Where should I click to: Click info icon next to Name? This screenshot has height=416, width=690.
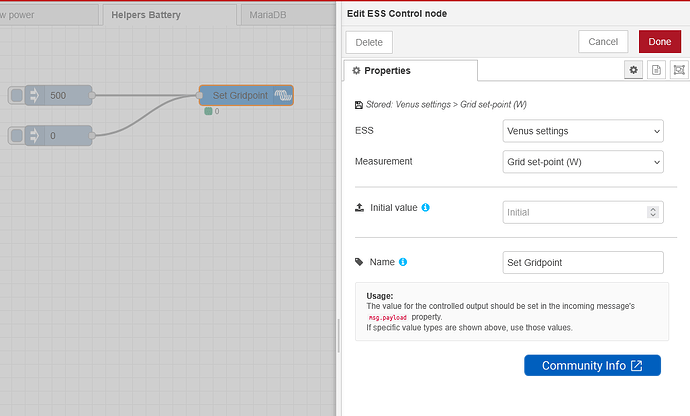coord(403,262)
